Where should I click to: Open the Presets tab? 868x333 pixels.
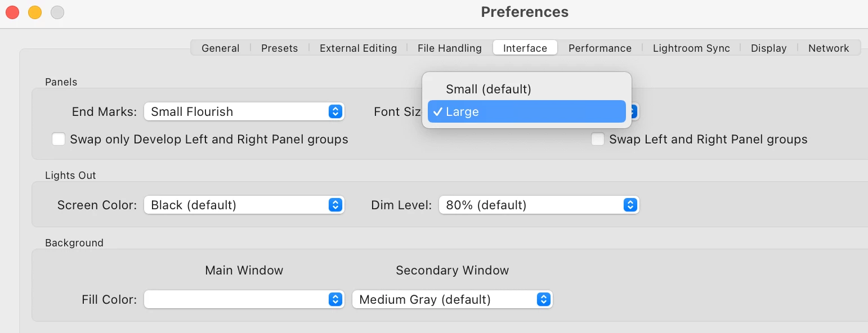[x=279, y=48]
